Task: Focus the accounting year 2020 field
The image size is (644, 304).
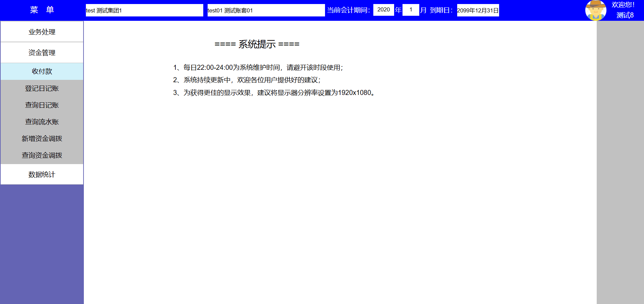Action: click(x=383, y=10)
